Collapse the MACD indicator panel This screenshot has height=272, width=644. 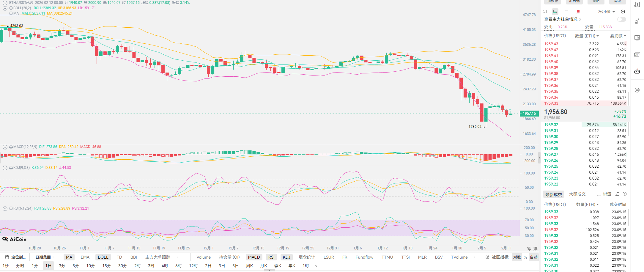coord(5,147)
